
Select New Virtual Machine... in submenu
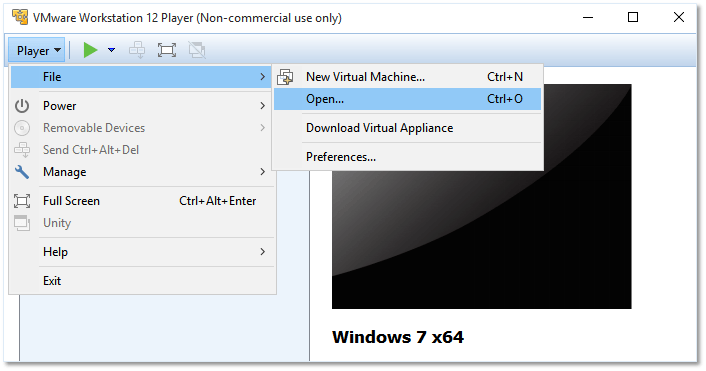pyautogui.click(x=407, y=77)
